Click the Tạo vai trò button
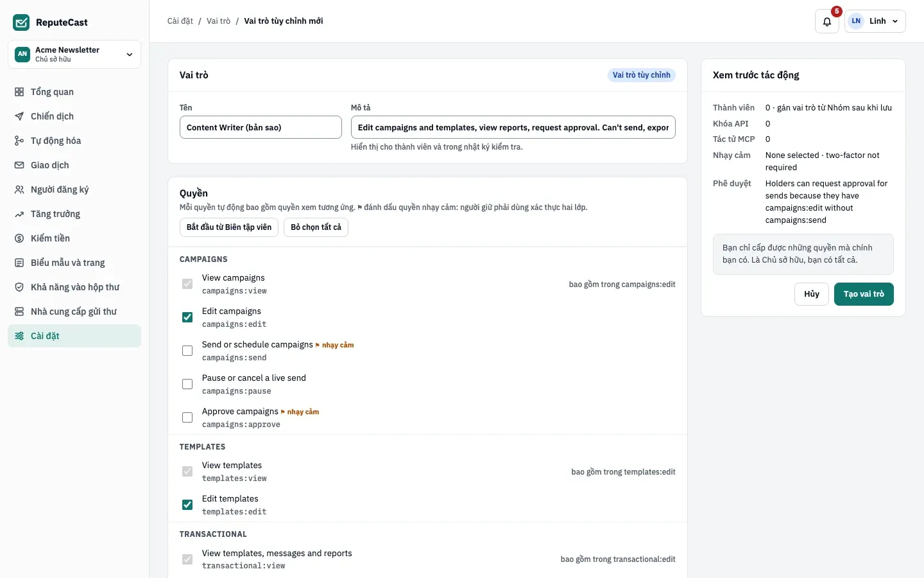This screenshot has width=924, height=578. click(864, 294)
